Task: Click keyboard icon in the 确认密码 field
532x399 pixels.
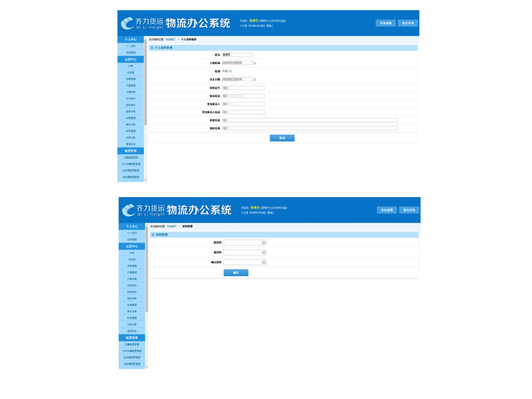Action: click(x=264, y=262)
